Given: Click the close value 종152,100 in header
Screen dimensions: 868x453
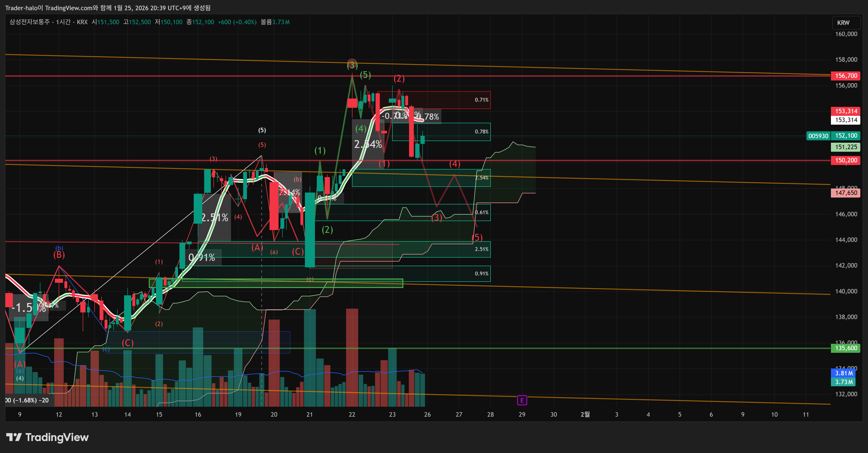Looking at the screenshot, I should point(200,22).
